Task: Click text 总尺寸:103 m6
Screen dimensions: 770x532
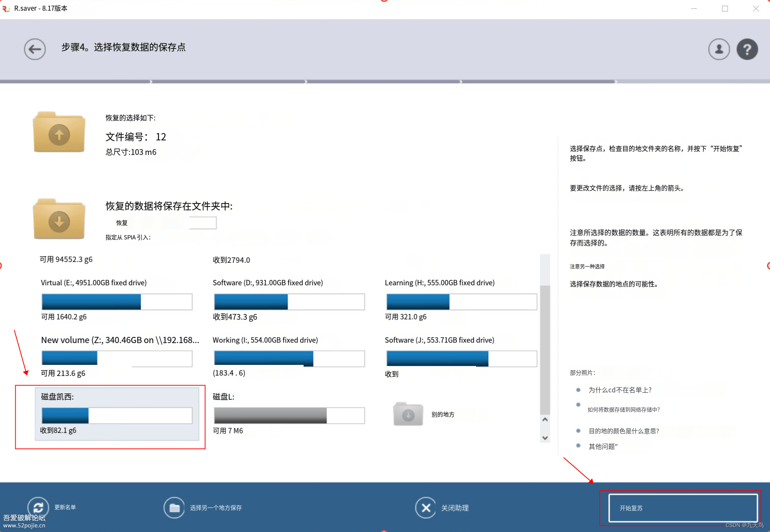Action: point(131,152)
